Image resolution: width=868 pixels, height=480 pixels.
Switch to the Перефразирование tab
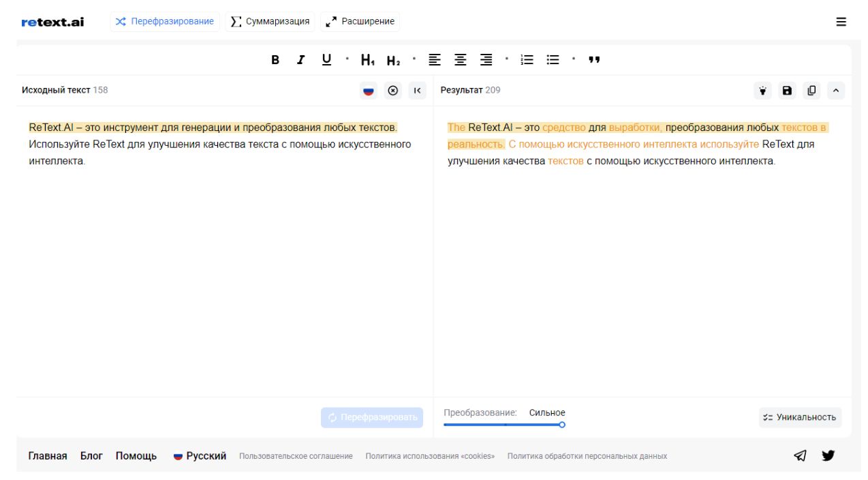pos(165,22)
